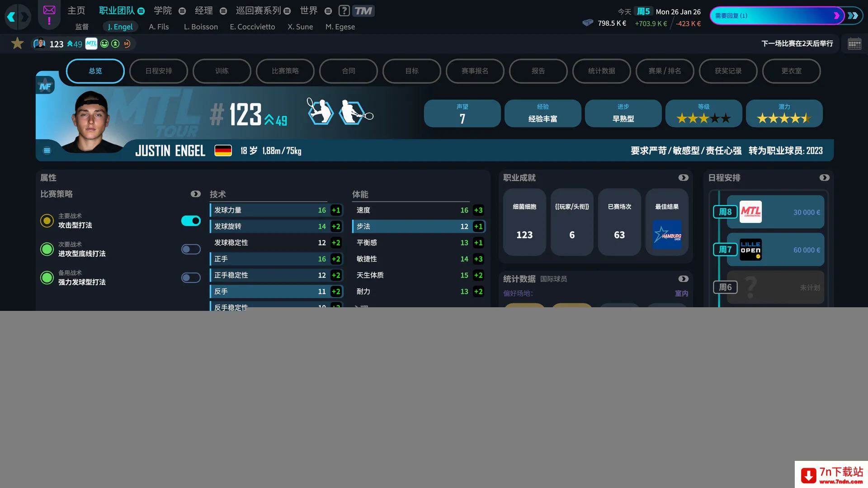Toggle the 攻击型打法 tactic switch off
868x488 pixels.
point(191,221)
